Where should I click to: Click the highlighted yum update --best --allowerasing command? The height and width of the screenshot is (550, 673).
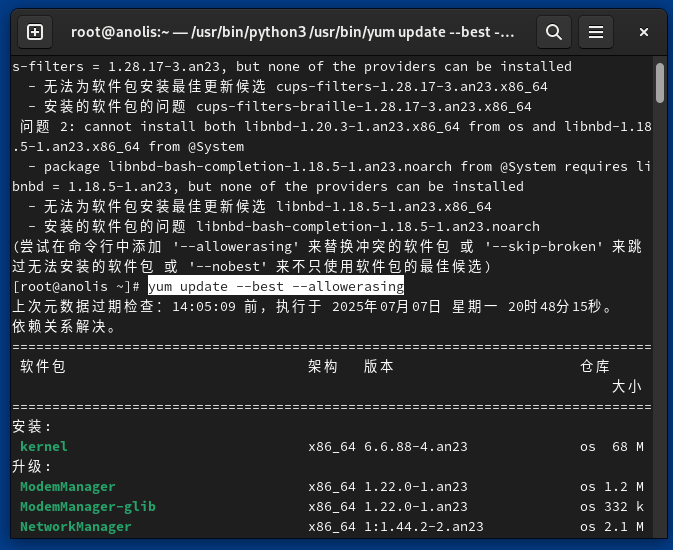pos(276,287)
